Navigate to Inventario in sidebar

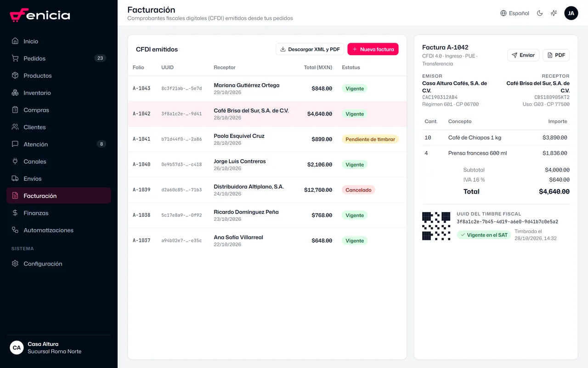(x=59, y=92)
